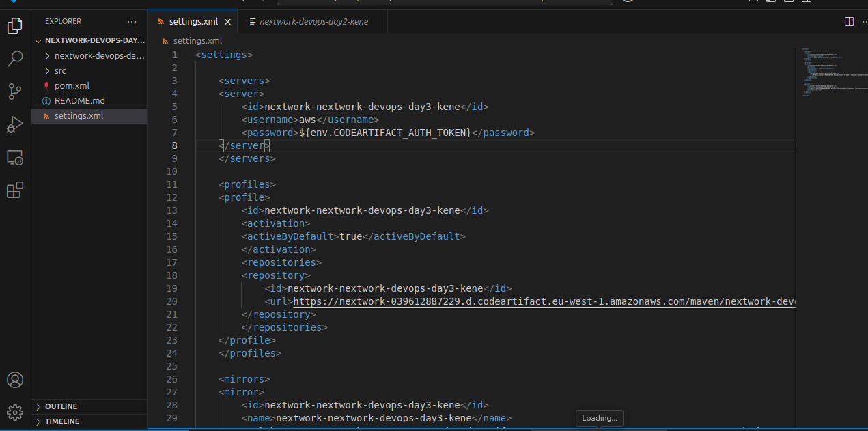Open Source Control view icon
Viewport: 868px width, 431px height.
pyautogui.click(x=15, y=92)
